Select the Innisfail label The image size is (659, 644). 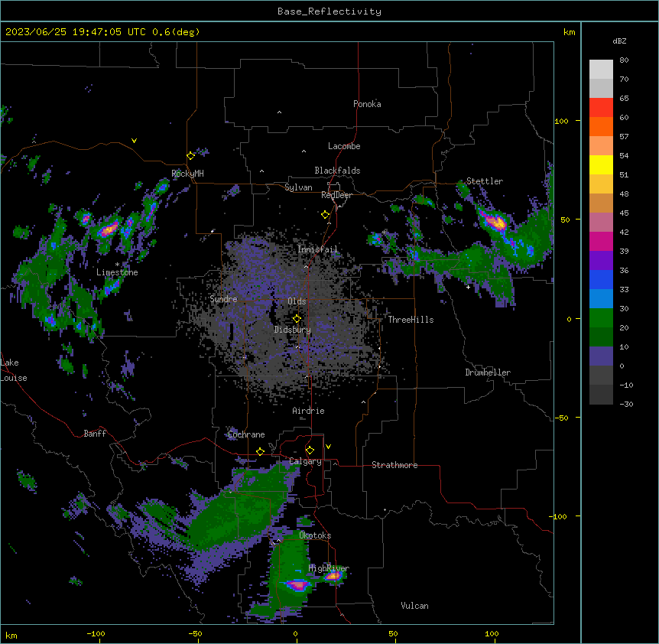[317, 249]
